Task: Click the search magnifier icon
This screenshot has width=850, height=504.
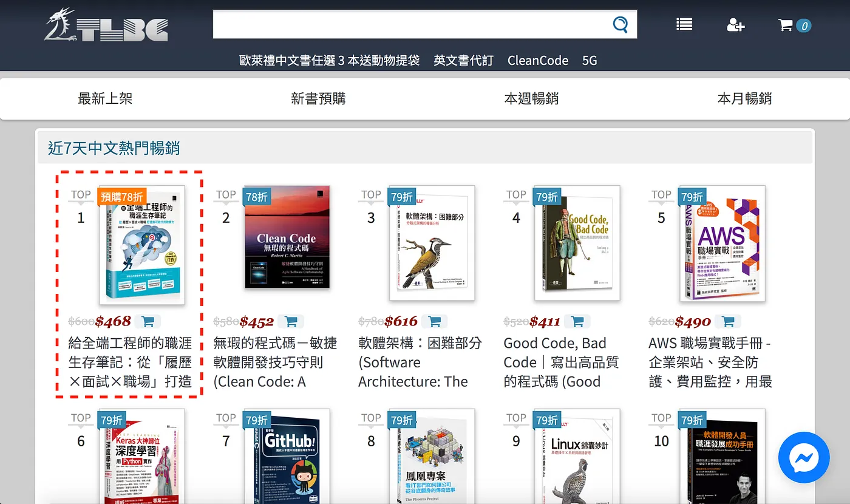Action: [620, 24]
